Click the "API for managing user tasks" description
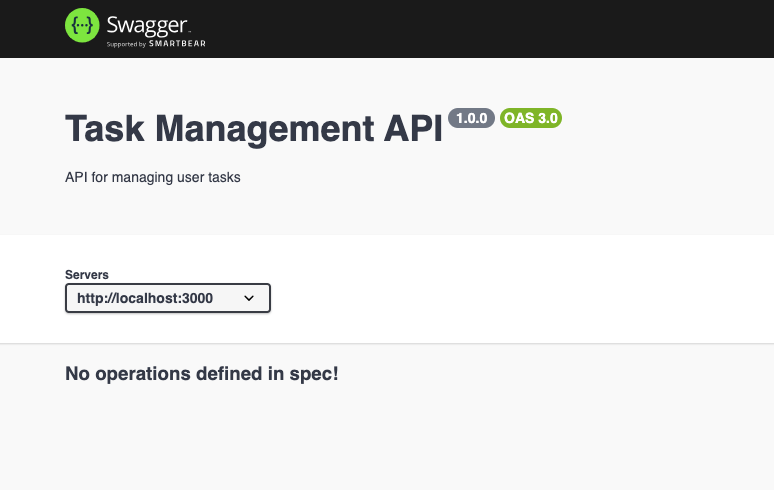Image resolution: width=774 pixels, height=490 pixels. [x=153, y=177]
